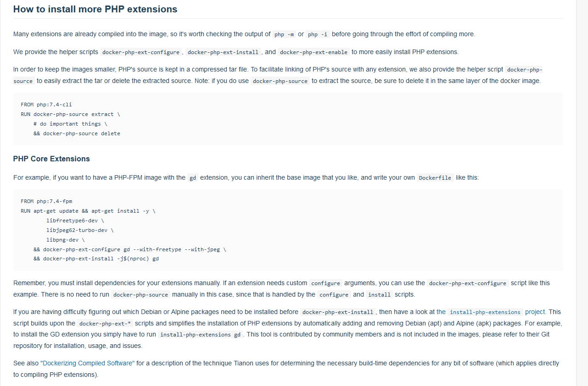
Task: Open the install-php-extensions project link
Action: click(x=496, y=312)
